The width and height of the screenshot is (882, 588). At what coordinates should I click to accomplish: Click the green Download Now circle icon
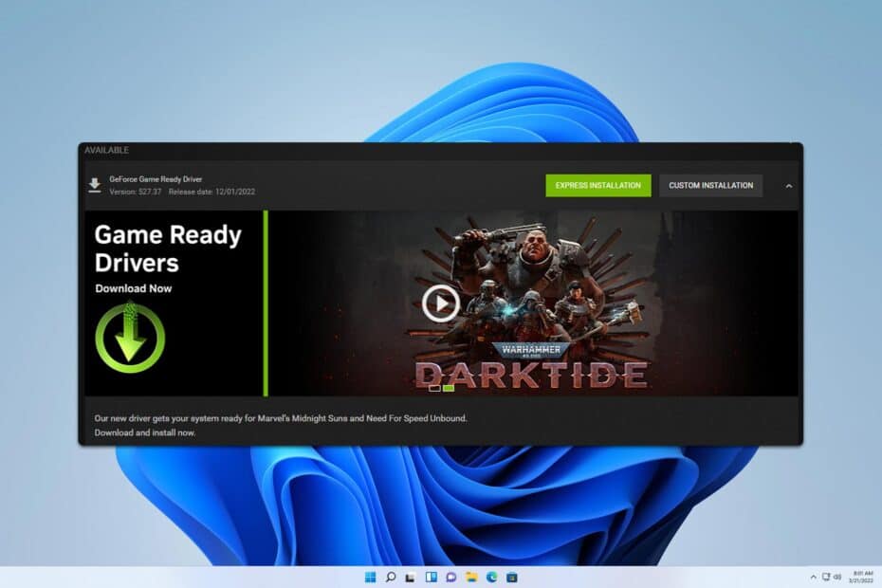130,338
